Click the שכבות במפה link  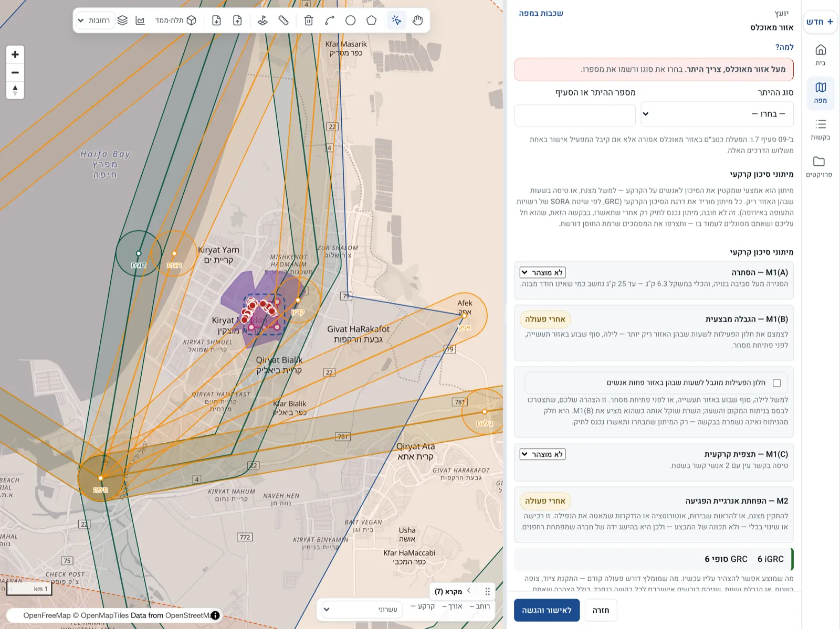coord(541,13)
